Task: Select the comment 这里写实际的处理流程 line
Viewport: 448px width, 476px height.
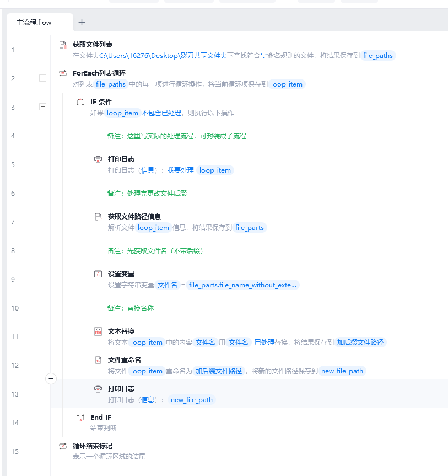Action: [x=177, y=136]
